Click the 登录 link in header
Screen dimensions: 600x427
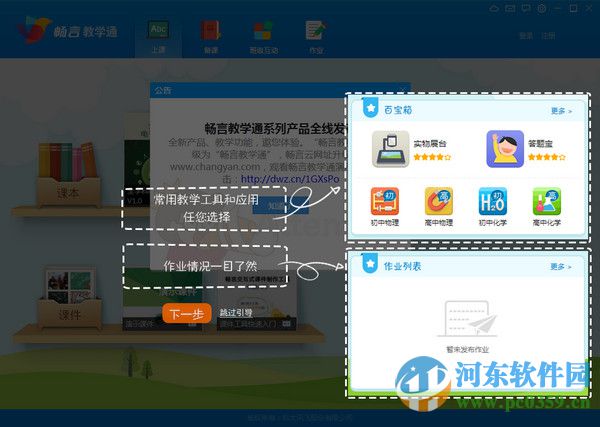(526, 36)
